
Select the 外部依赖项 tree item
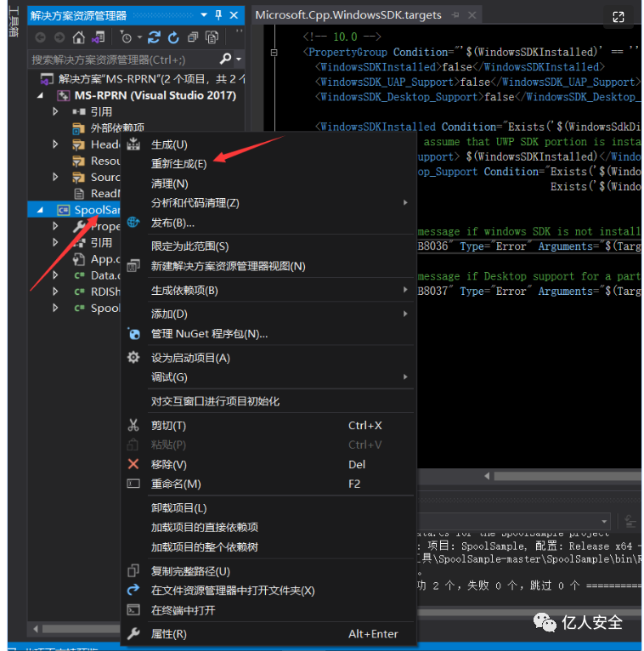[108, 127]
